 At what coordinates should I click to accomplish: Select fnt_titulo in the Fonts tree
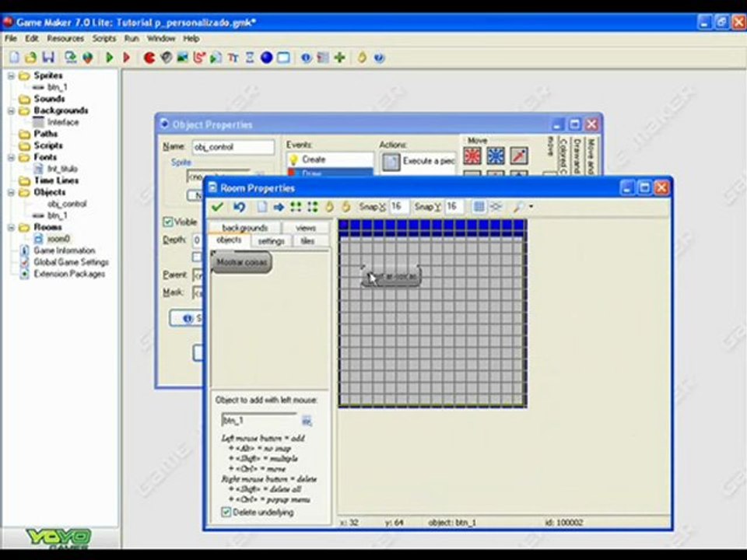click(62, 169)
